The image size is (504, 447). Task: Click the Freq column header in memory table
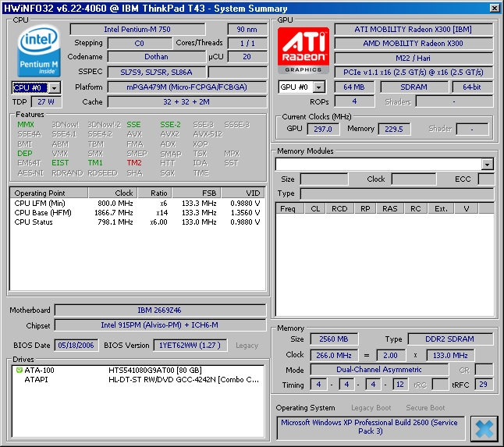[x=290, y=209]
